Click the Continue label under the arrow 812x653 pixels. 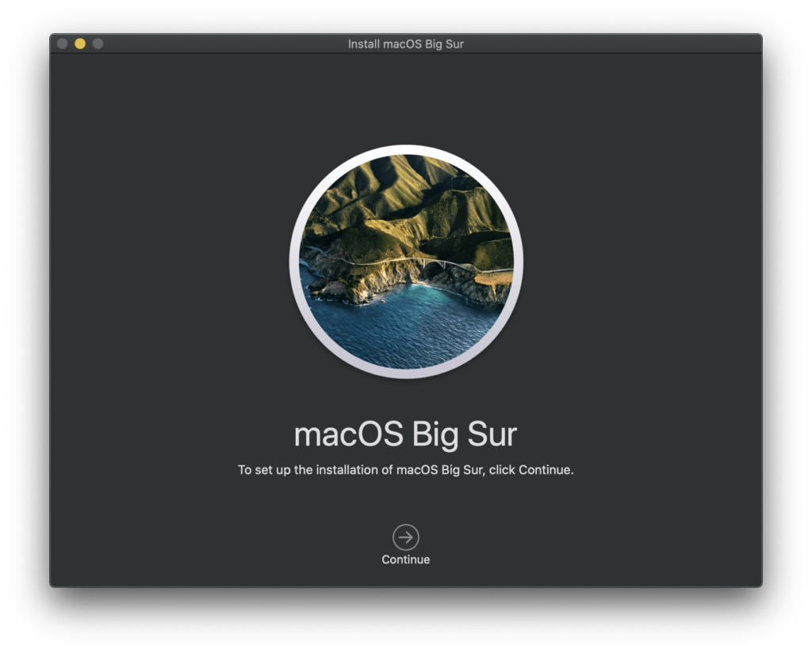tap(405, 559)
